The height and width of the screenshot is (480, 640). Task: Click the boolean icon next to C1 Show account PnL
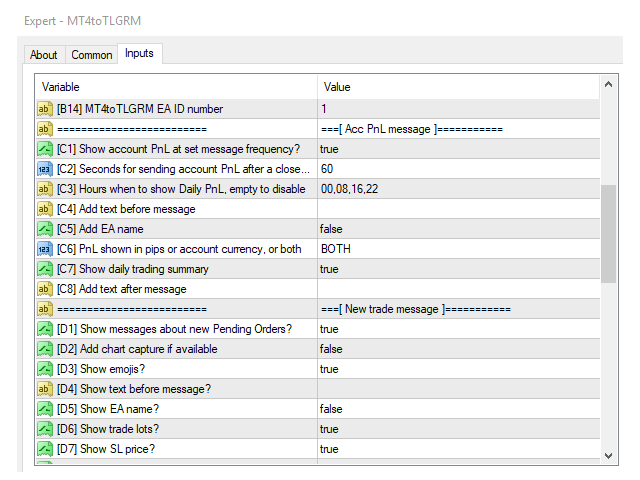click(45, 149)
